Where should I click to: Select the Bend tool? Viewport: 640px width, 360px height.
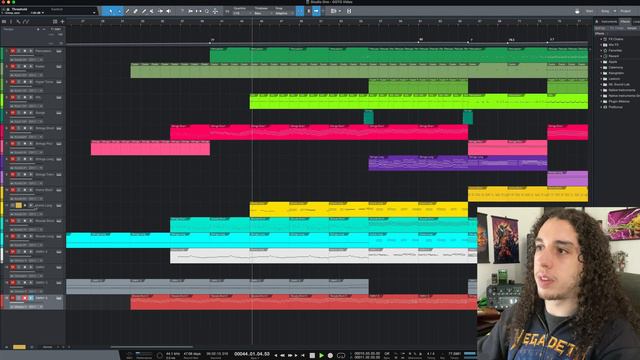160,11
